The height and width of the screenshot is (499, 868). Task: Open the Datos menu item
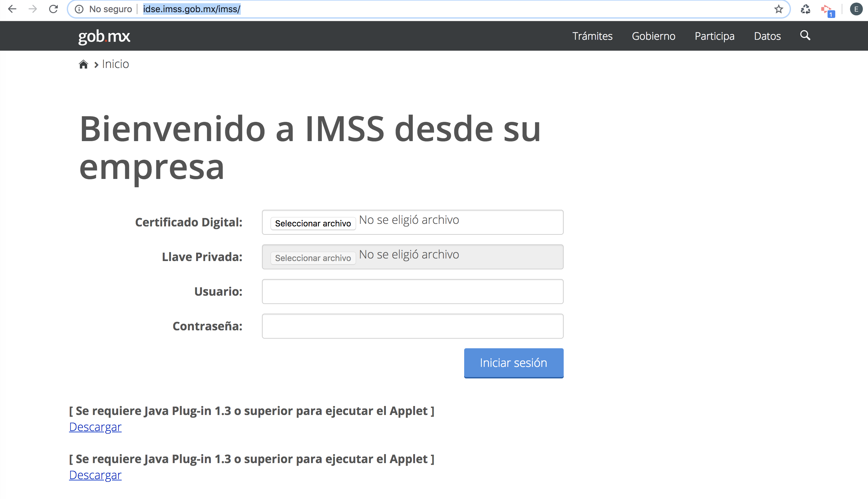tap(767, 36)
